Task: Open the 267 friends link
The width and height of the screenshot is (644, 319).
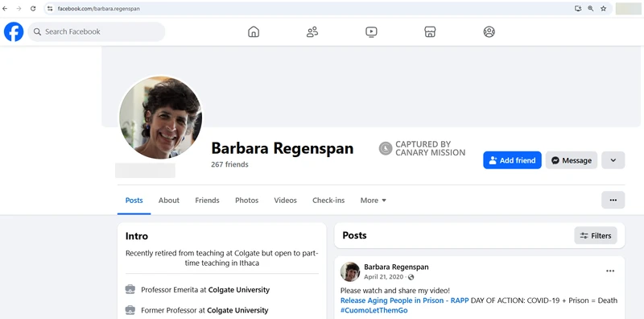Action: pos(229,164)
